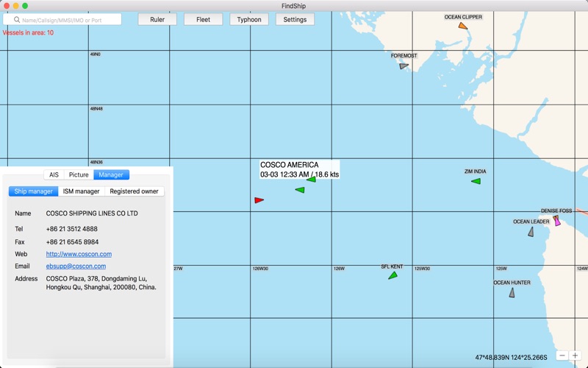Switch to the ISM manager sub-tab
This screenshot has height=368, width=588.
[x=82, y=191]
